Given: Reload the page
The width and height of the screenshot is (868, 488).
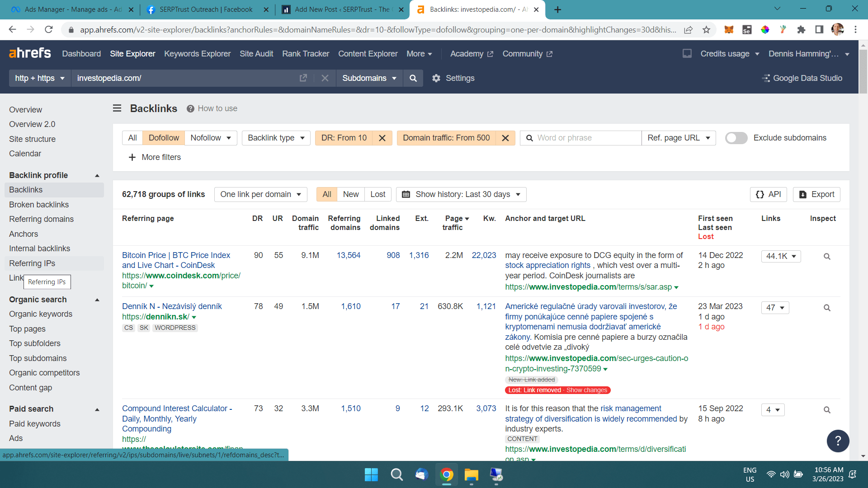Looking at the screenshot, I should 49,30.
